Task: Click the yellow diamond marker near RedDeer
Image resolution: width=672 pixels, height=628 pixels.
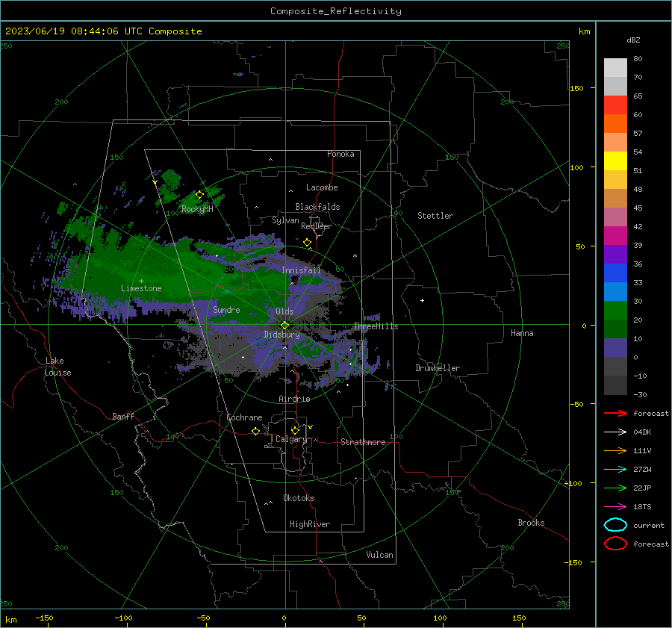Action: pos(308,243)
